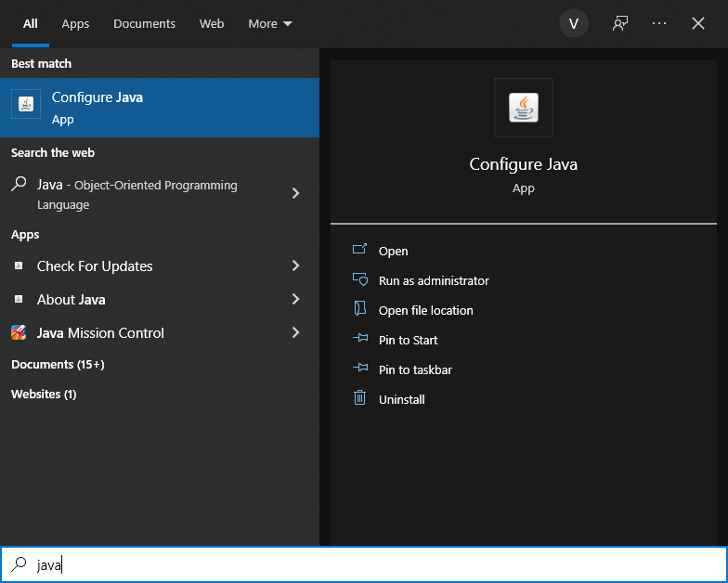728x583 pixels.
Task: Click the Run as administrator shield icon
Action: click(360, 279)
